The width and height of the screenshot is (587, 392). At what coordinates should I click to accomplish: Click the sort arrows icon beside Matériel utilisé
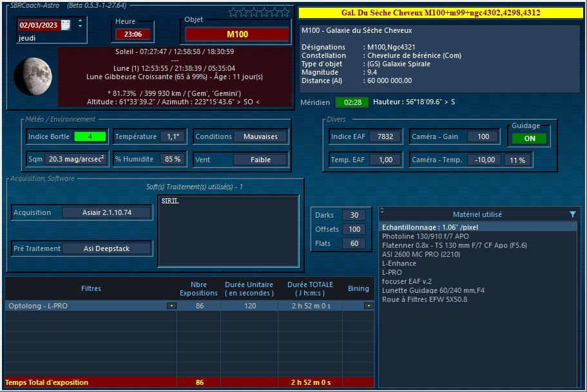click(383, 210)
